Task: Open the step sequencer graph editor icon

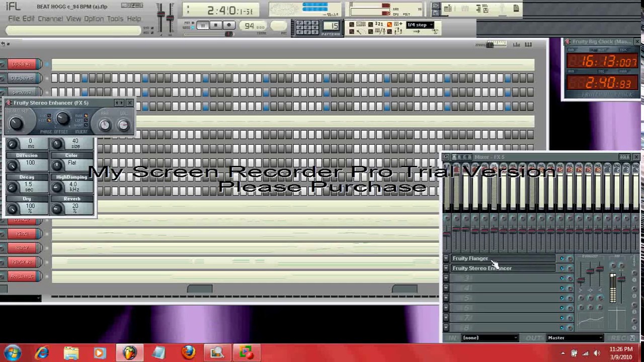Action: [x=516, y=45]
